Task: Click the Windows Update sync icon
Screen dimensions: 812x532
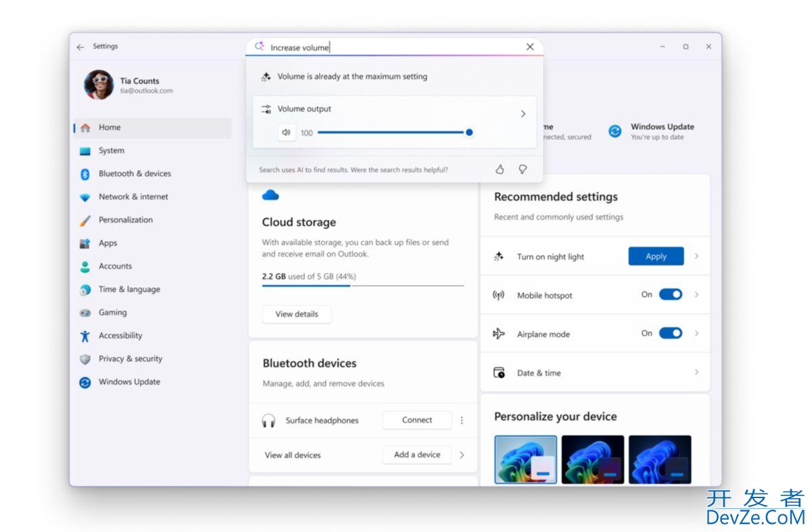Action: 615,131
